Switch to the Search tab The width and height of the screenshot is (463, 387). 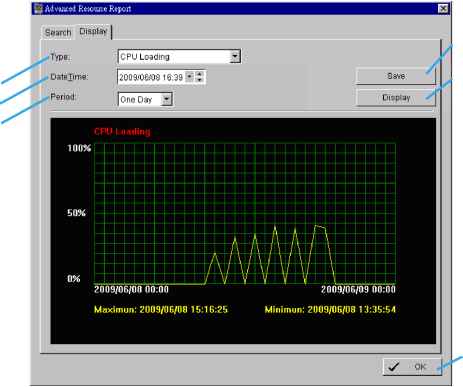(x=58, y=33)
